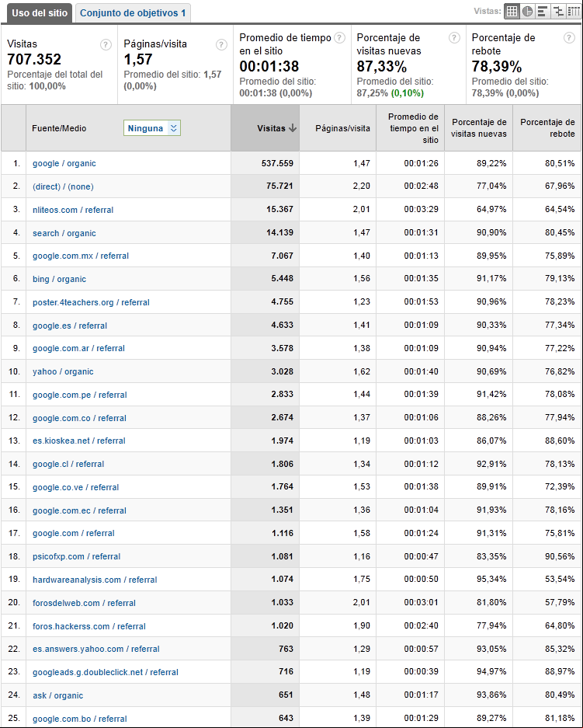Open help for Páginas/visita metric

click(x=222, y=44)
